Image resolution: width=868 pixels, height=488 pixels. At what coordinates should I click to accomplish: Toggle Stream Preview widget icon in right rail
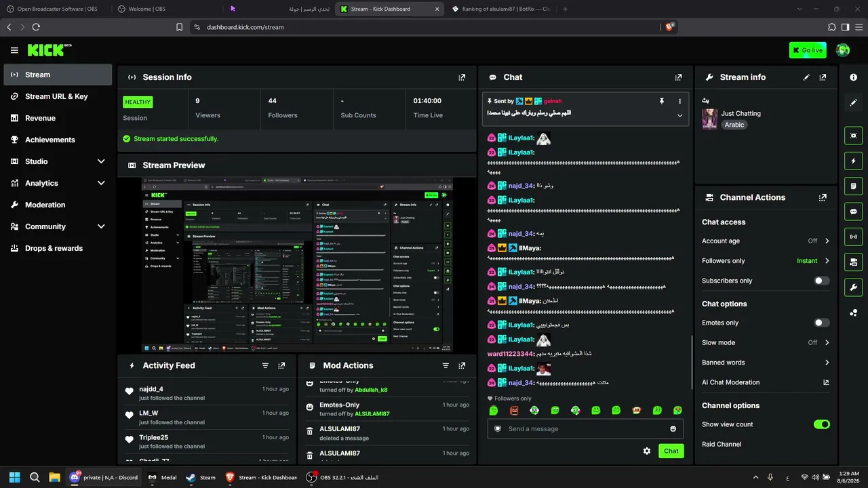[x=853, y=136]
